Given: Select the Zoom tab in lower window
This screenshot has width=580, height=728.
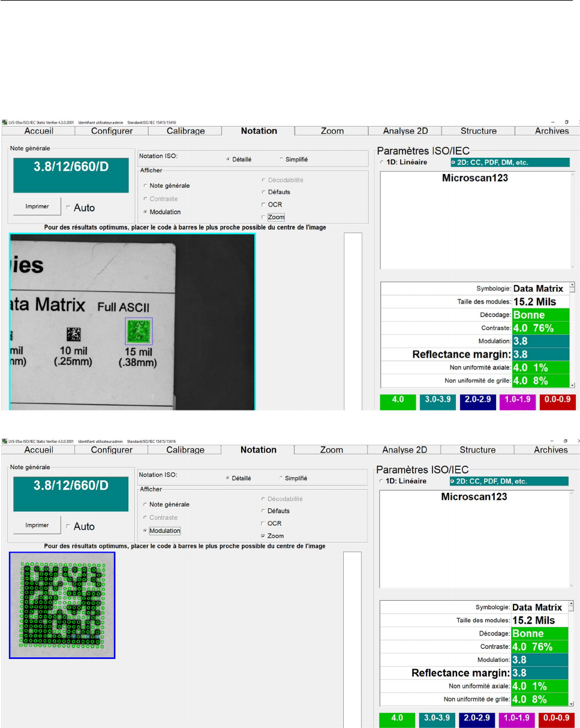Looking at the screenshot, I should pos(332,450).
